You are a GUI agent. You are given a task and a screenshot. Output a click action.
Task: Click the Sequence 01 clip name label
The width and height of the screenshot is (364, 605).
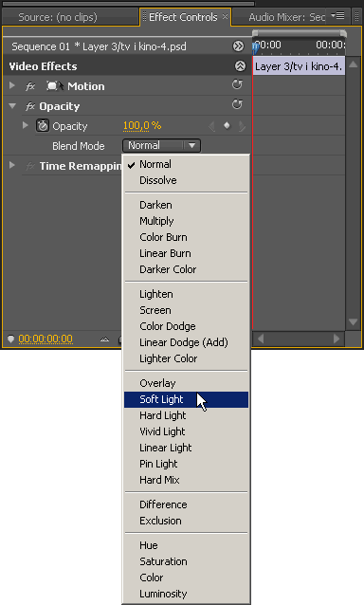(99, 46)
